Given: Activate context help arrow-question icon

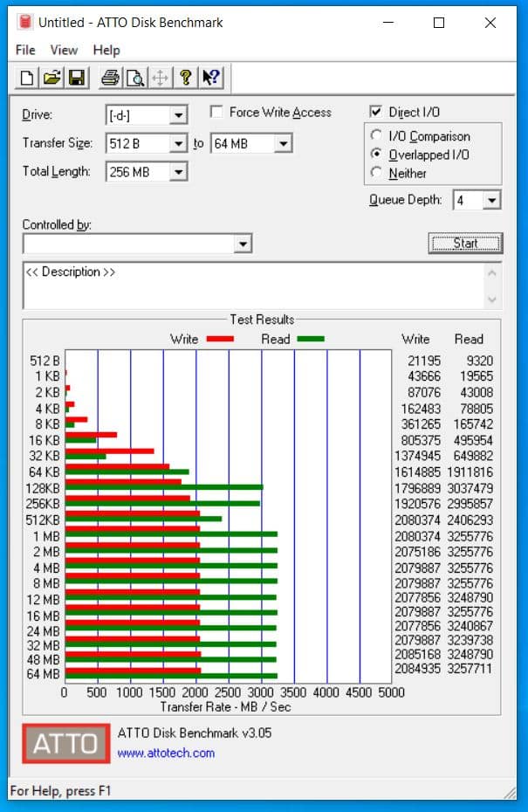Looking at the screenshot, I should [x=210, y=78].
